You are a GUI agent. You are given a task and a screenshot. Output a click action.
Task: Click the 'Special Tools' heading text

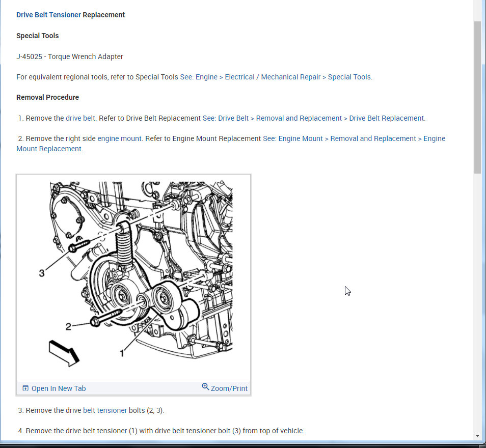tap(38, 36)
